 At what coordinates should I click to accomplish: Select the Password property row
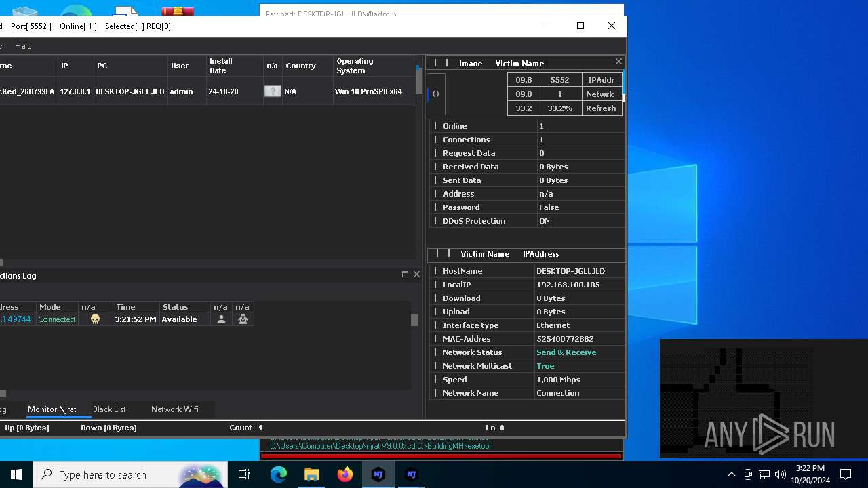coord(527,207)
